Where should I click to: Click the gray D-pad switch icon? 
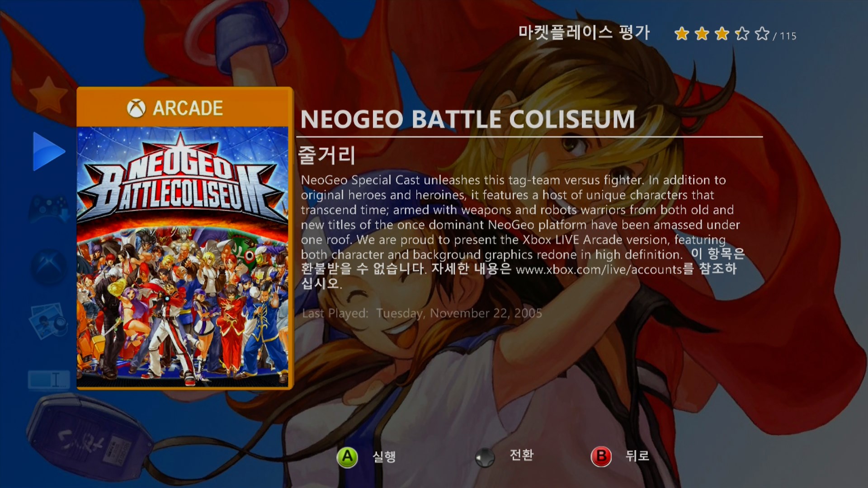(485, 457)
